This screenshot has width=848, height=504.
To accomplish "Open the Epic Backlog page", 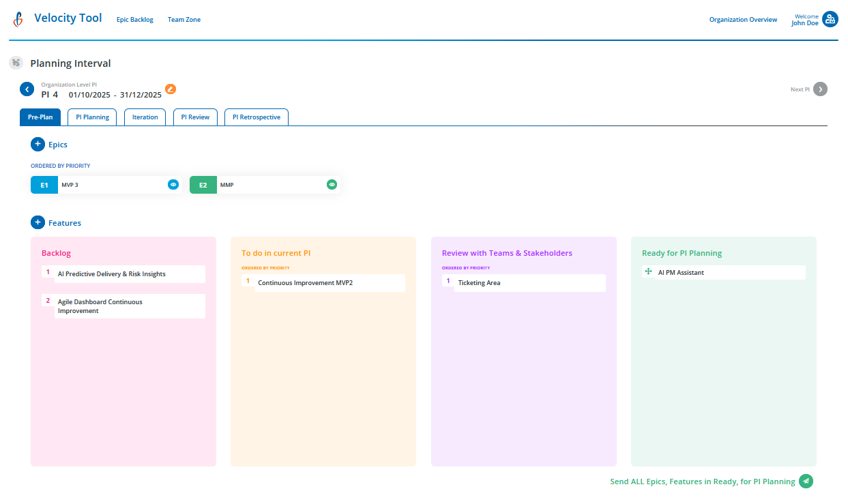I will click(134, 19).
